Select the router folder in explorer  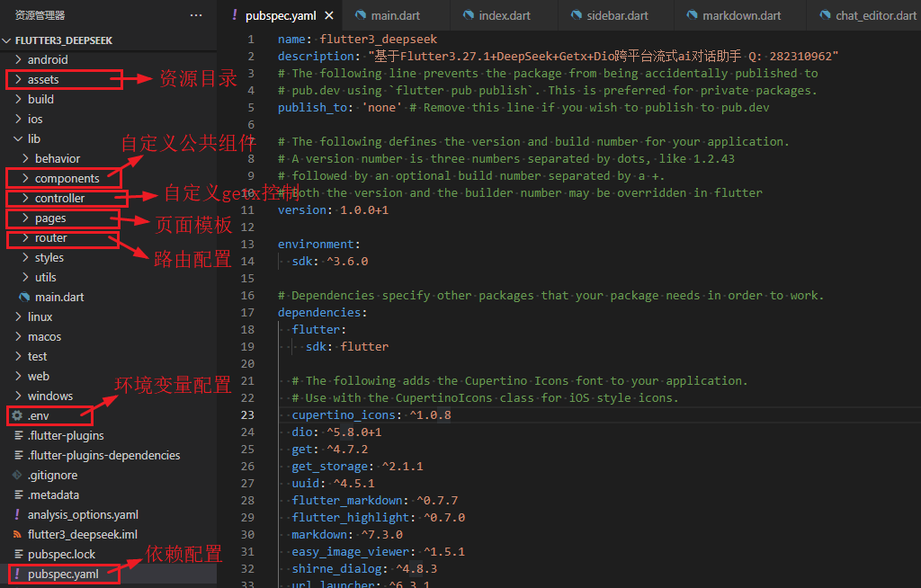click(57, 237)
